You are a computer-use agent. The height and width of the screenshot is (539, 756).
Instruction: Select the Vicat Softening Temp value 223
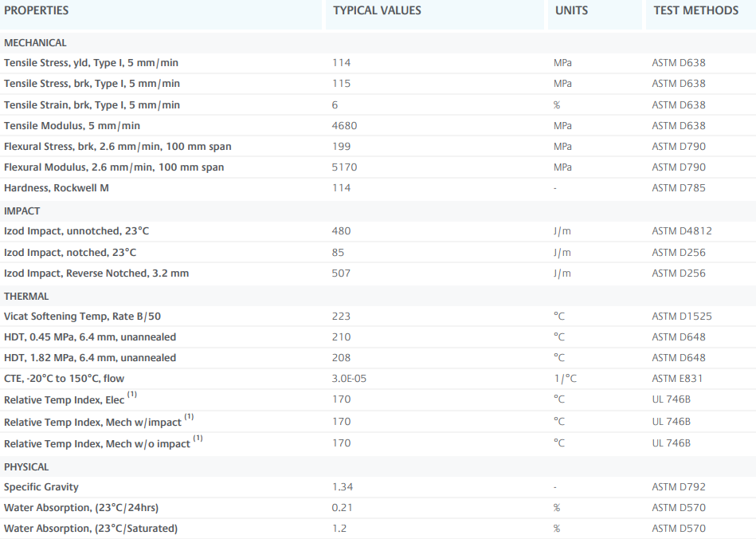[x=341, y=317]
